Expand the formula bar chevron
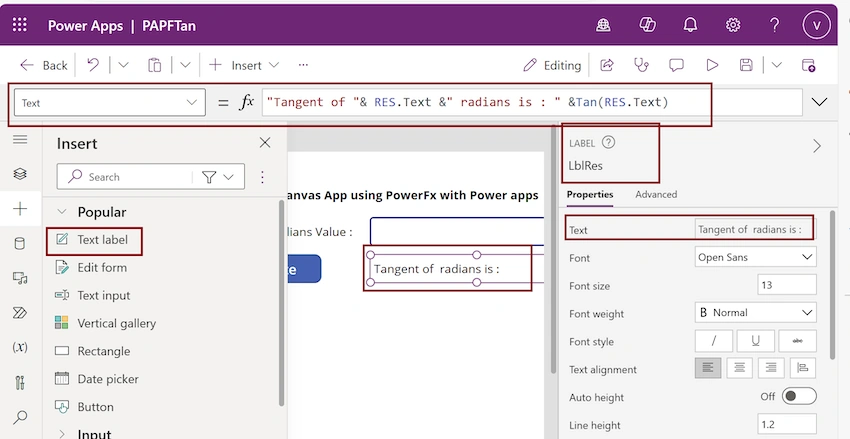Image resolution: width=850 pixels, height=439 pixels. (x=819, y=102)
